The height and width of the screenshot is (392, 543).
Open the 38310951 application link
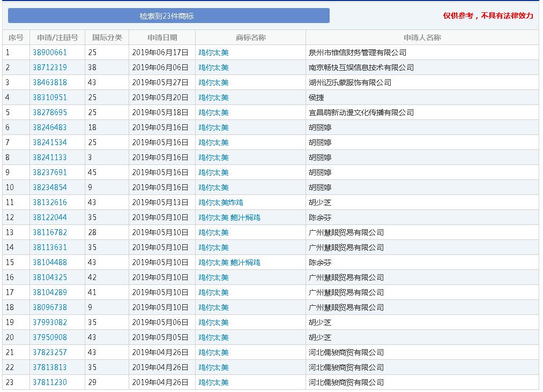[x=50, y=97]
